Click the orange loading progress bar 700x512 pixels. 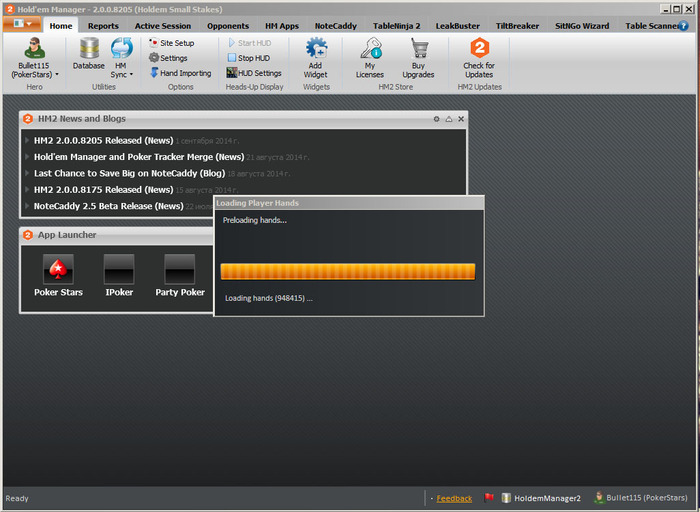tap(348, 271)
